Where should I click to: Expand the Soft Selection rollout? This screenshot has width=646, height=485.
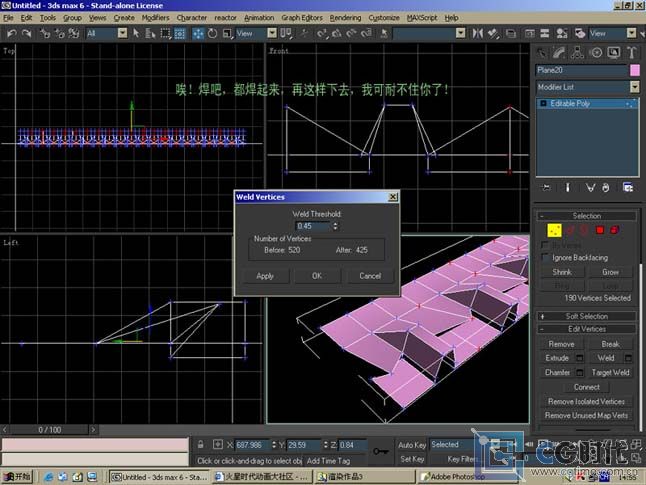pos(587,316)
